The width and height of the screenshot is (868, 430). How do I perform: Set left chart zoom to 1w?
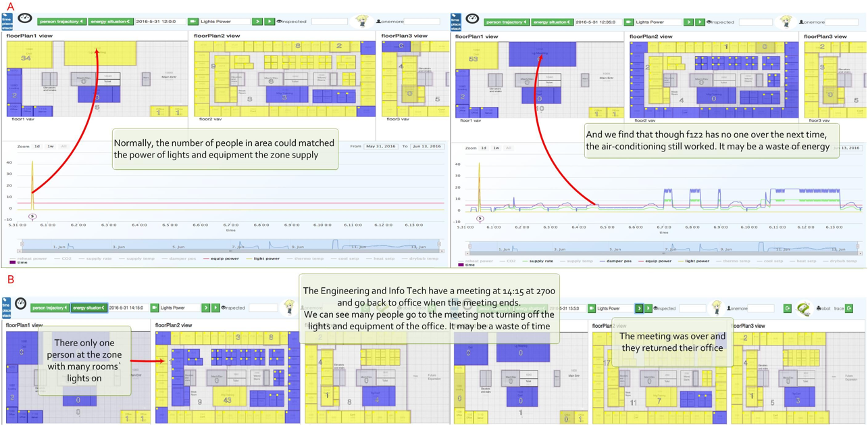coord(50,146)
